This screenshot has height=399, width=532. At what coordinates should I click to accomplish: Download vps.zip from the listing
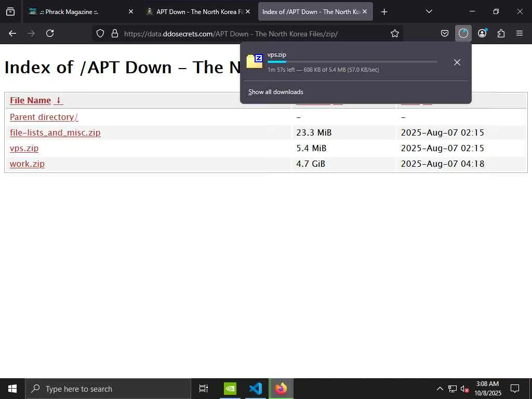[24, 148]
